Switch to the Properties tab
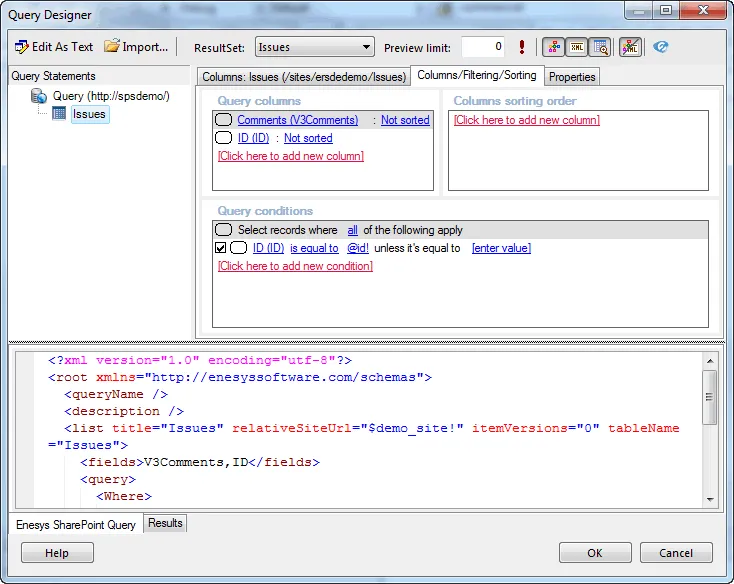This screenshot has width=734, height=584. [572, 77]
